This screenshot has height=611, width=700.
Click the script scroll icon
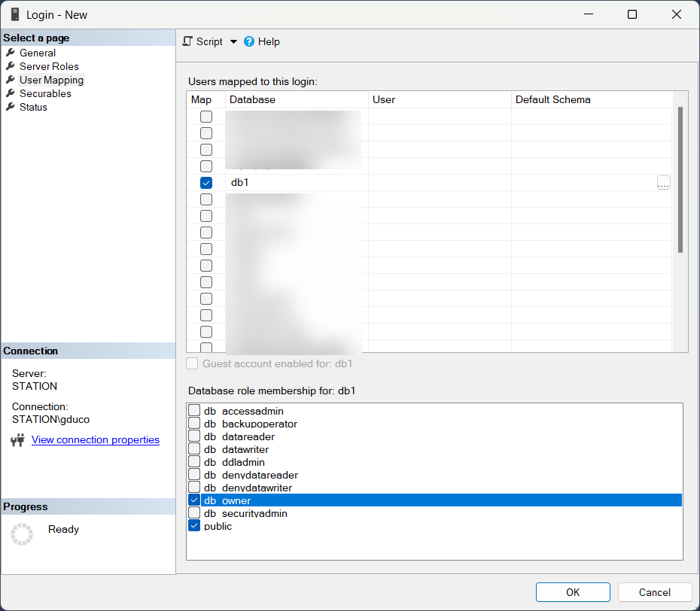tap(187, 41)
